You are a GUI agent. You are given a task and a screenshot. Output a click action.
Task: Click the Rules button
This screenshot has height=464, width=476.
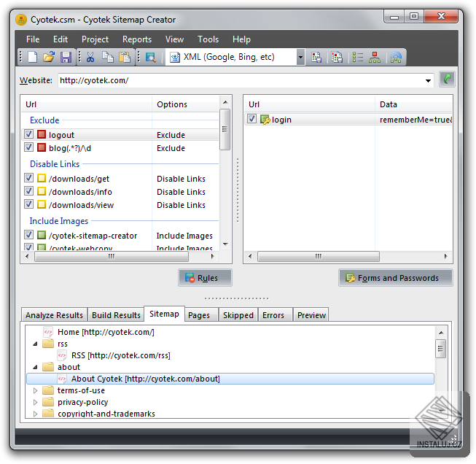click(x=206, y=278)
